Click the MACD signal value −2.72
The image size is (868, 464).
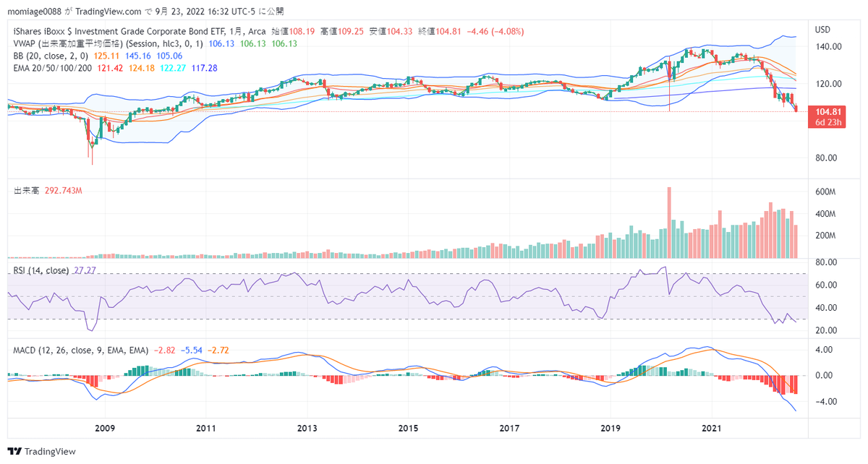220,350
